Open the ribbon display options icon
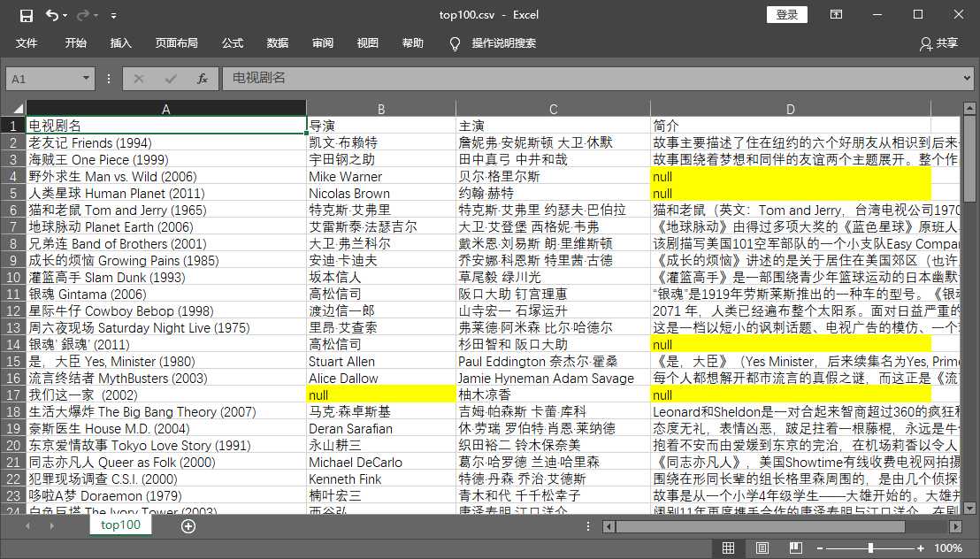 (836, 14)
